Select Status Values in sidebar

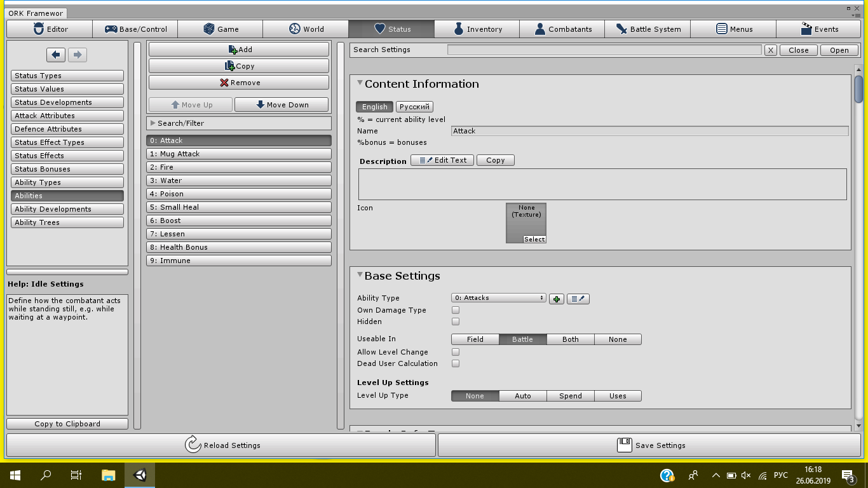tap(67, 89)
